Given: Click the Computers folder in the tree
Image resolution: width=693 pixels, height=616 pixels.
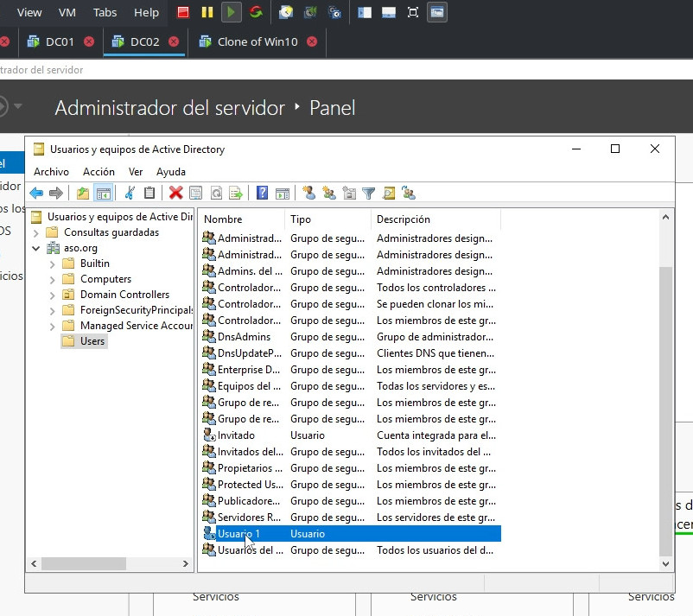Looking at the screenshot, I should (x=105, y=279).
